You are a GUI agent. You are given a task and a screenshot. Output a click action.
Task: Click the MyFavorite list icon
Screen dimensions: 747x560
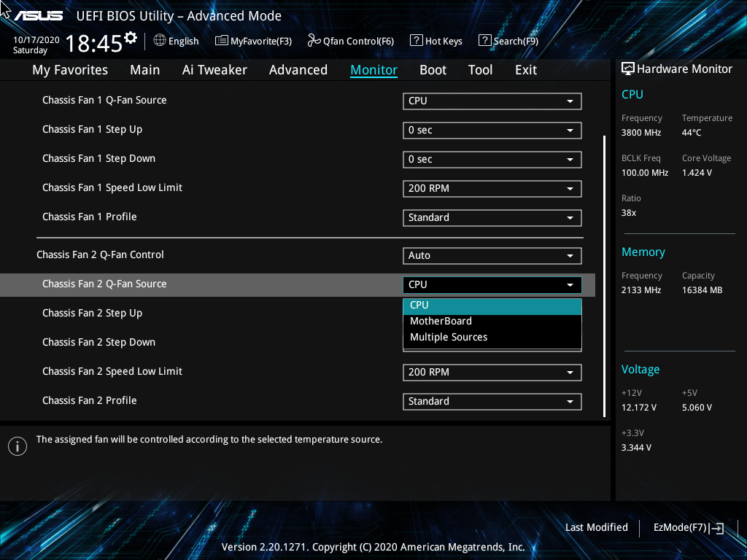click(x=222, y=41)
